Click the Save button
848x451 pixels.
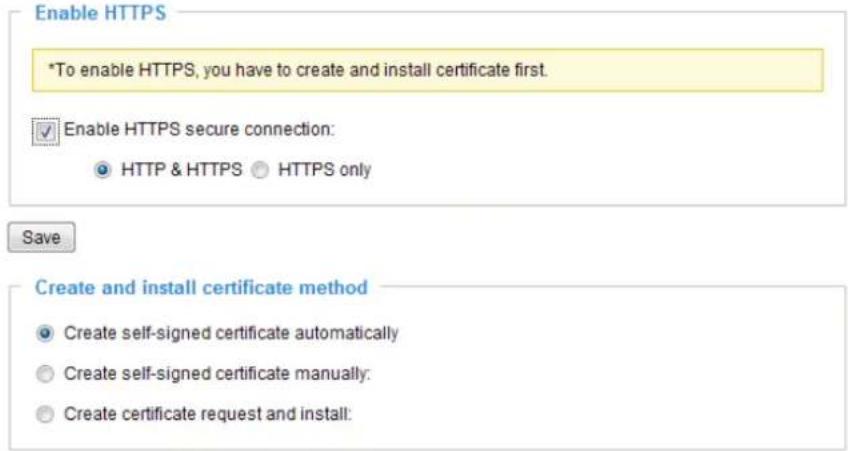[41, 237]
